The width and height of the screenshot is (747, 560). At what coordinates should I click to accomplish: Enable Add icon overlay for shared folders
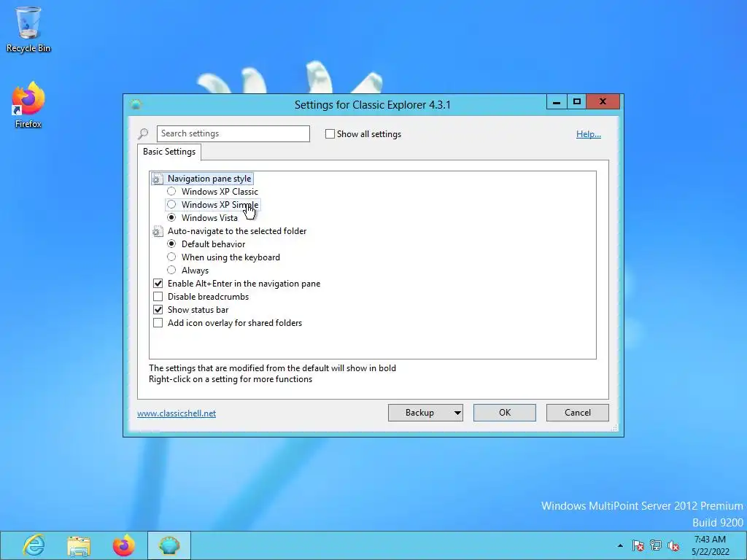158,323
